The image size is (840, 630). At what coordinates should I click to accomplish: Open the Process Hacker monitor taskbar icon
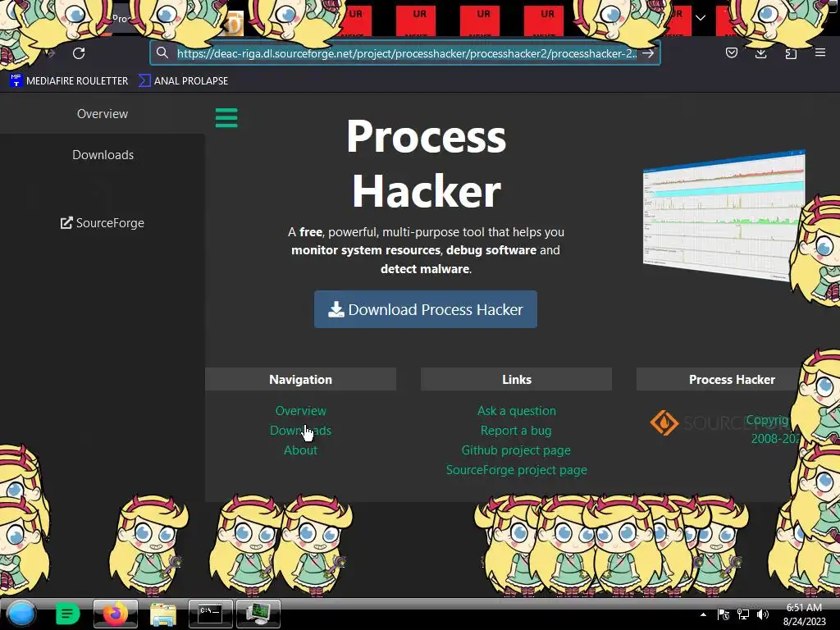click(x=258, y=614)
